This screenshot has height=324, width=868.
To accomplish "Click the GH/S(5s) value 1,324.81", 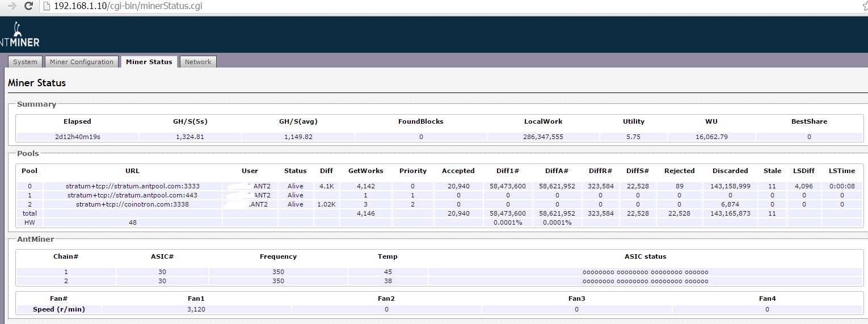I will coord(189,137).
